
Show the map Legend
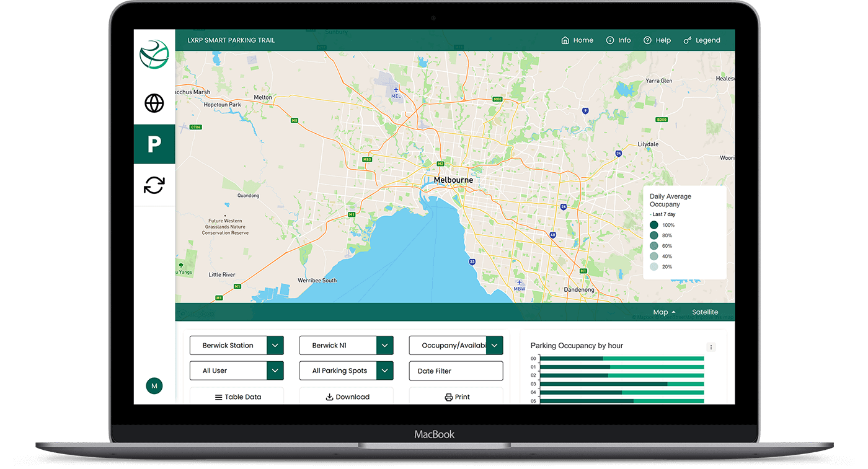click(702, 40)
